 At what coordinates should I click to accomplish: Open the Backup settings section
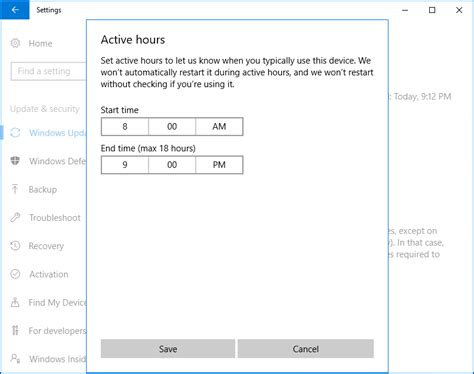pos(43,189)
